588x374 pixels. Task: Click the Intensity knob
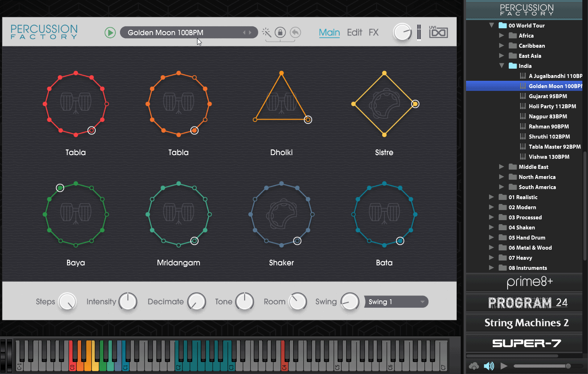pyautogui.click(x=128, y=302)
